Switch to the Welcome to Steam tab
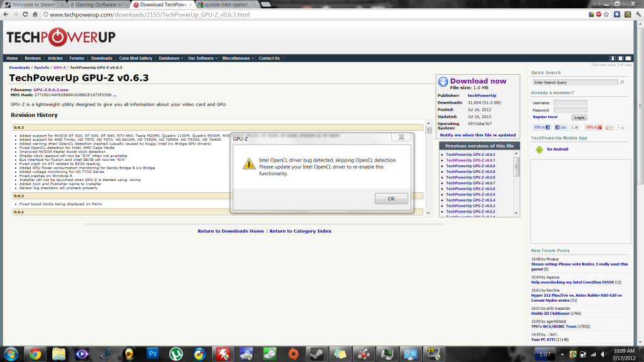 click(34, 4)
